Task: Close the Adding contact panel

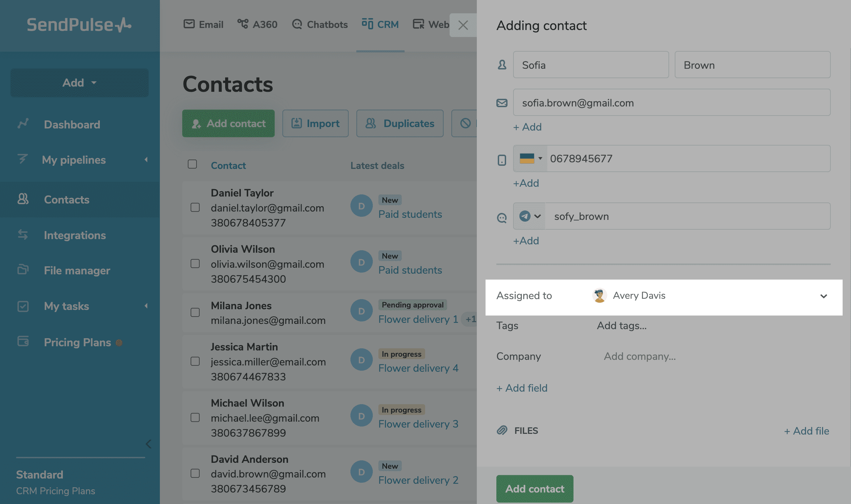Action: [x=463, y=25]
